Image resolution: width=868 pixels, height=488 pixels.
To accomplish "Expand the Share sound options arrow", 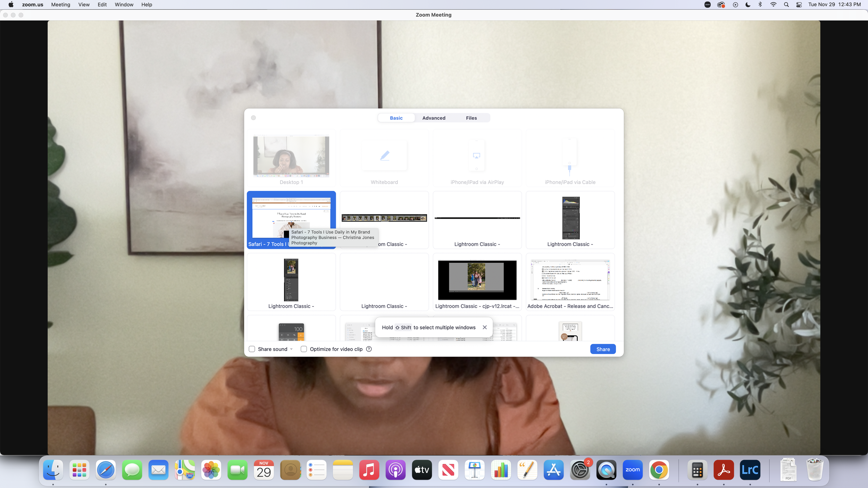I will [x=291, y=349].
